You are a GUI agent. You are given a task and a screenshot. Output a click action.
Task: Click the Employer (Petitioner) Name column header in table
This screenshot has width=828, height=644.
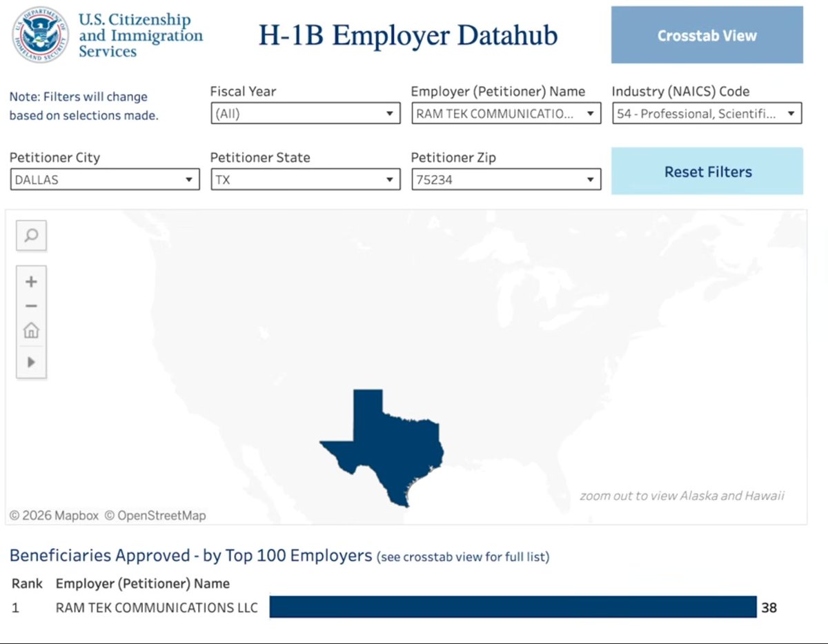click(x=143, y=583)
